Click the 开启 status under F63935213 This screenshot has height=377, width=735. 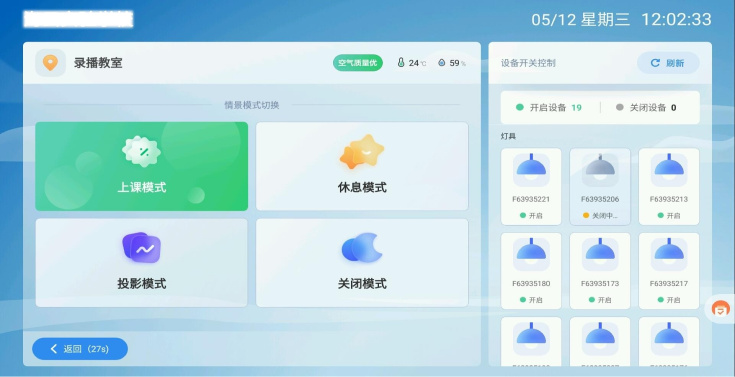(x=669, y=216)
